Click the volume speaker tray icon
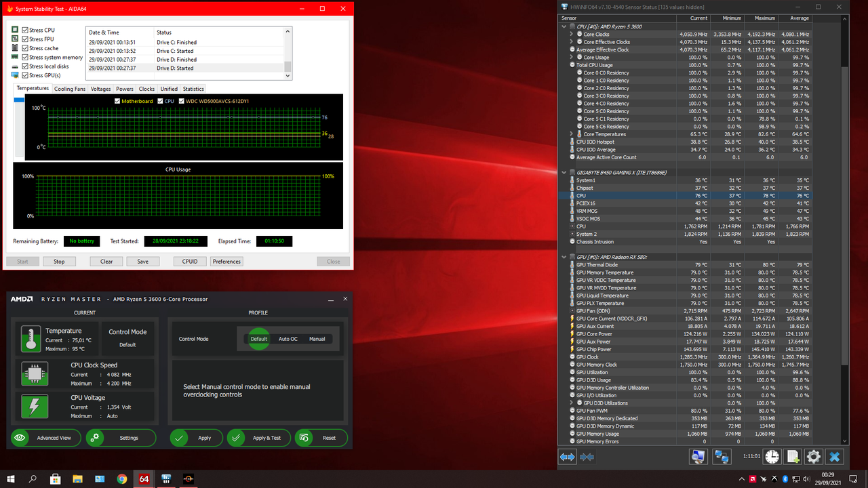 pyautogui.click(x=808, y=479)
